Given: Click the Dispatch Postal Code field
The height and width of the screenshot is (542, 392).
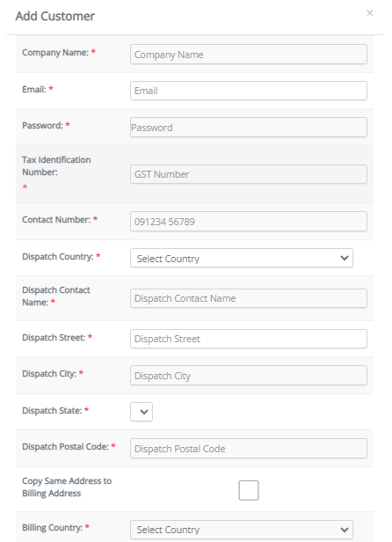Looking at the screenshot, I should click(249, 449).
